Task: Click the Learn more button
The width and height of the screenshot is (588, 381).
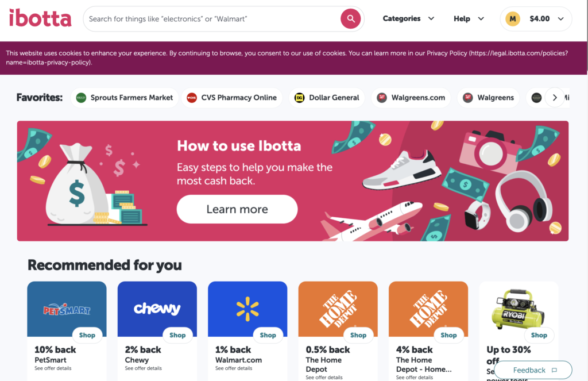Action: [x=237, y=209]
